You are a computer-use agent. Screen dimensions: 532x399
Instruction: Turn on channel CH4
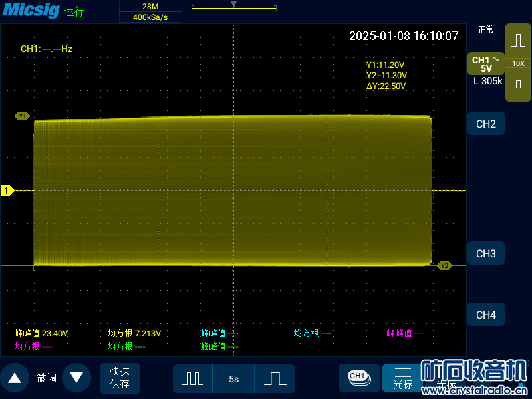click(485, 315)
